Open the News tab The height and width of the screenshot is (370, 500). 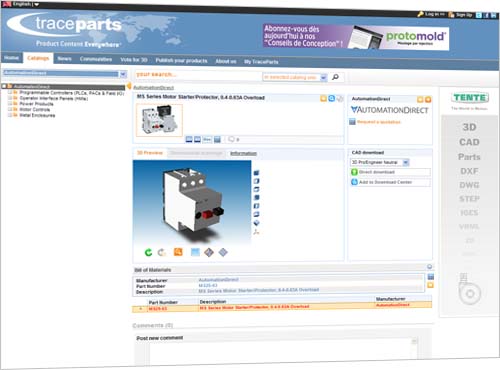[64, 59]
